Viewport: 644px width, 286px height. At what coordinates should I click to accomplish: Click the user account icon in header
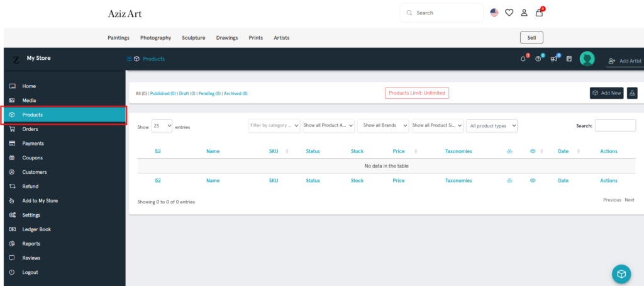click(524, 13)
